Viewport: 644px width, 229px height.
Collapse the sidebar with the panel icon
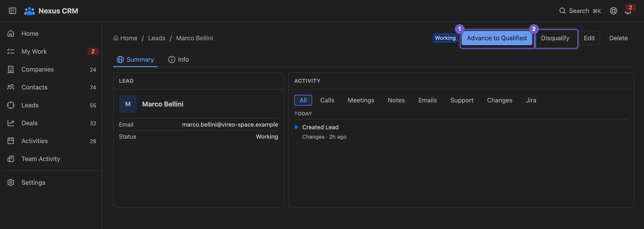12,11
